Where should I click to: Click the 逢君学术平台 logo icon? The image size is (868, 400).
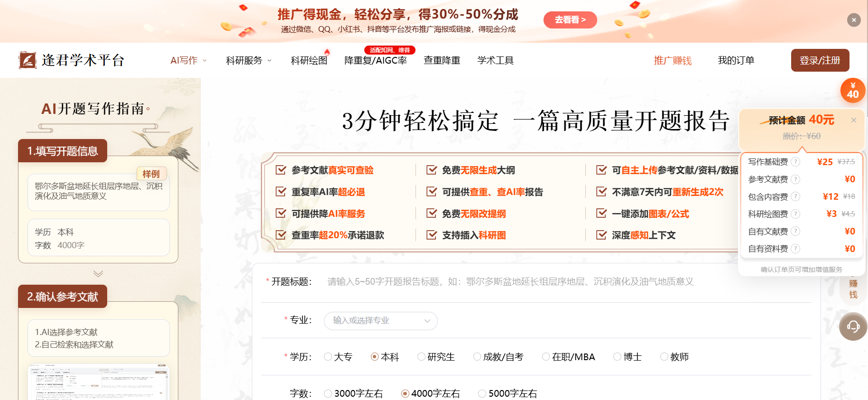28,60
